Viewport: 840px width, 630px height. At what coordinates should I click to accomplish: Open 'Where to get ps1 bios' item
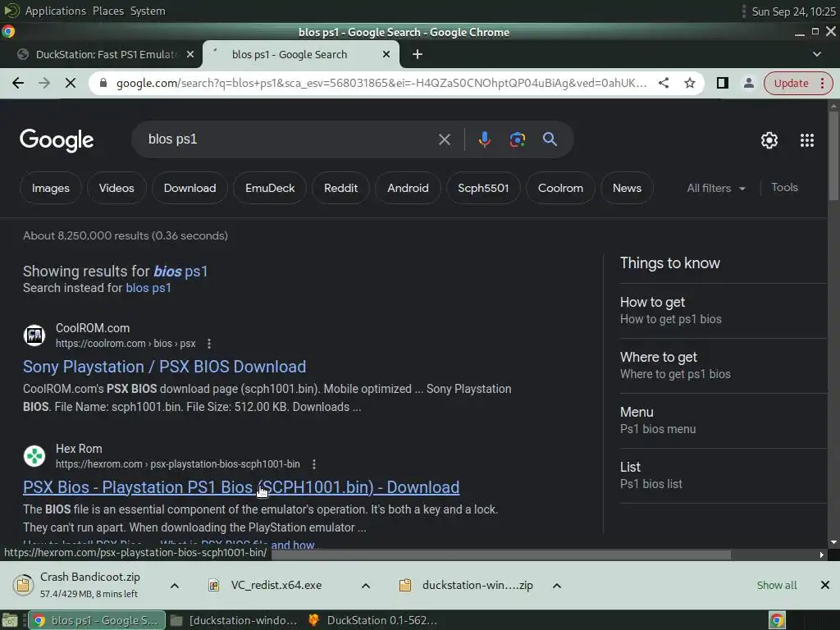(724, 366)
